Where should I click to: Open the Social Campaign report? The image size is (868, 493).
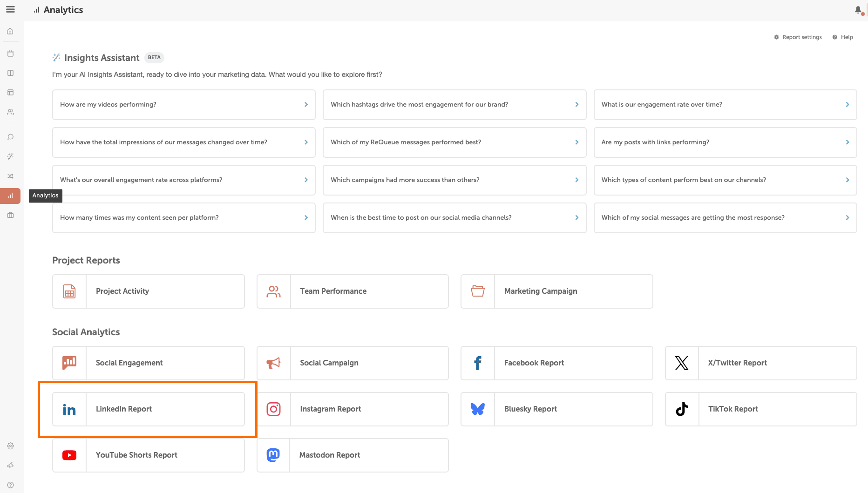pyautogui.click(x=353, y=363)
